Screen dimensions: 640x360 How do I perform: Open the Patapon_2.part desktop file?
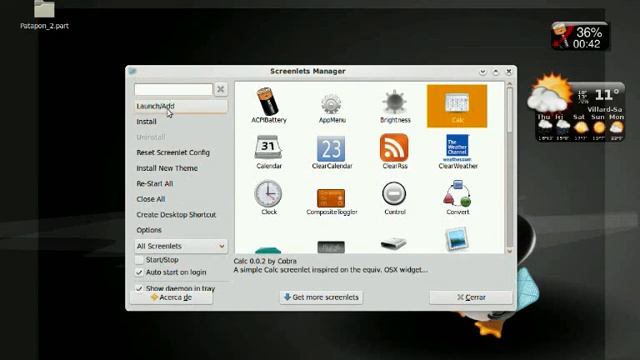tap(44, 15)
